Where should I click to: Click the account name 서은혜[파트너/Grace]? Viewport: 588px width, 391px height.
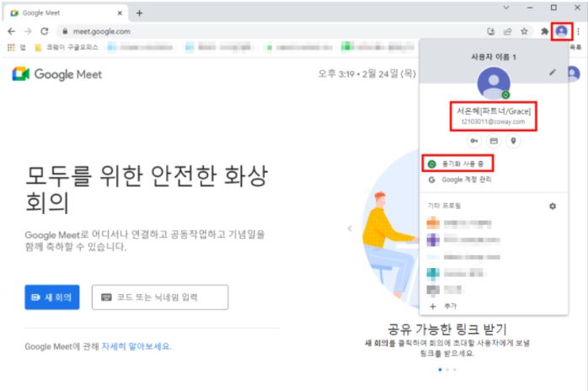coord(494,111)
